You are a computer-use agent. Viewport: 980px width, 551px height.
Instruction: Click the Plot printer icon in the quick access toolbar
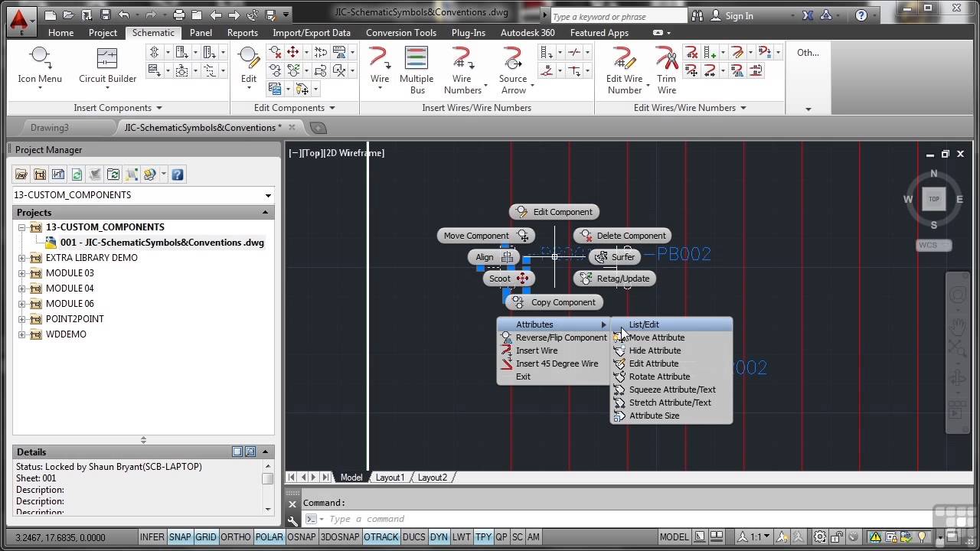tap(179, 15)
